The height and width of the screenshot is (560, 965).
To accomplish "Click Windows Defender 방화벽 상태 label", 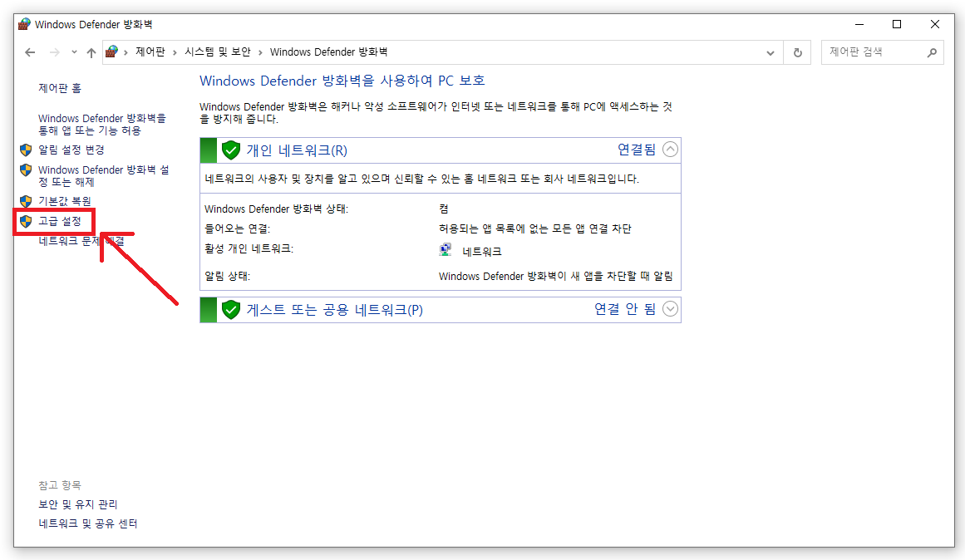I will (x=276, y=209).
